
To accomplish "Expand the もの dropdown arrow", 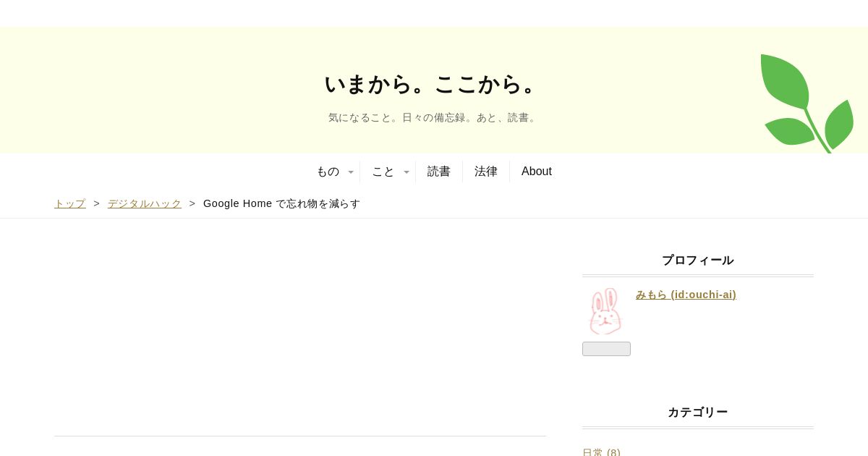I will click(x=351, y=172).
